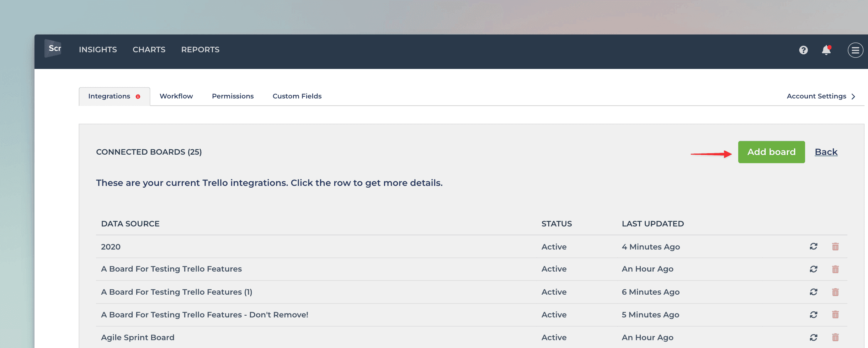The height and width of the screenshot is (348, 868).
Task: Click Active status of Agile Sprint Board
Action: (x=554, y=337)
